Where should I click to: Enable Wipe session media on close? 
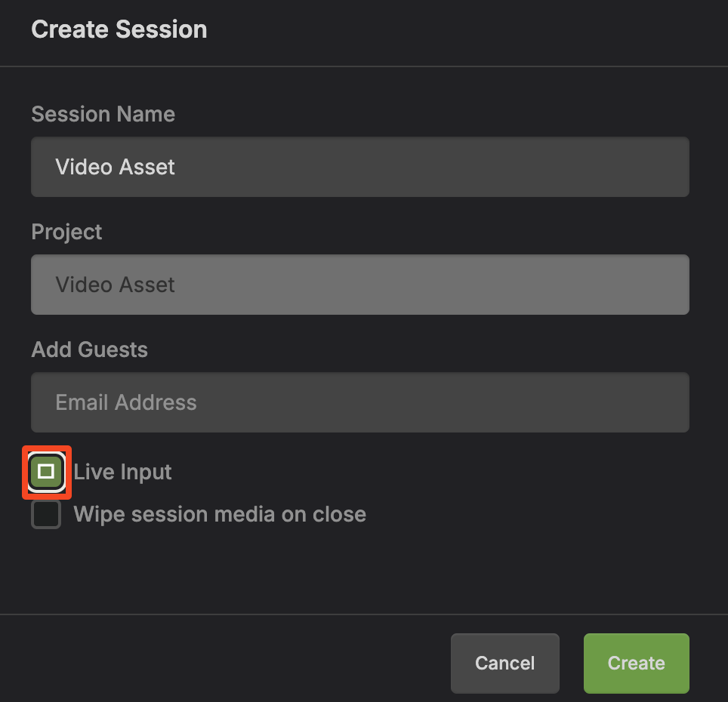pyautogui.click(x=46, y=515)
